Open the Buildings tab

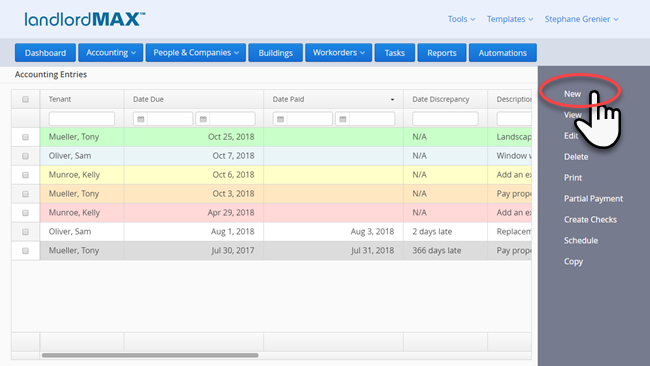pyautogui.click(x=276, y=53)
